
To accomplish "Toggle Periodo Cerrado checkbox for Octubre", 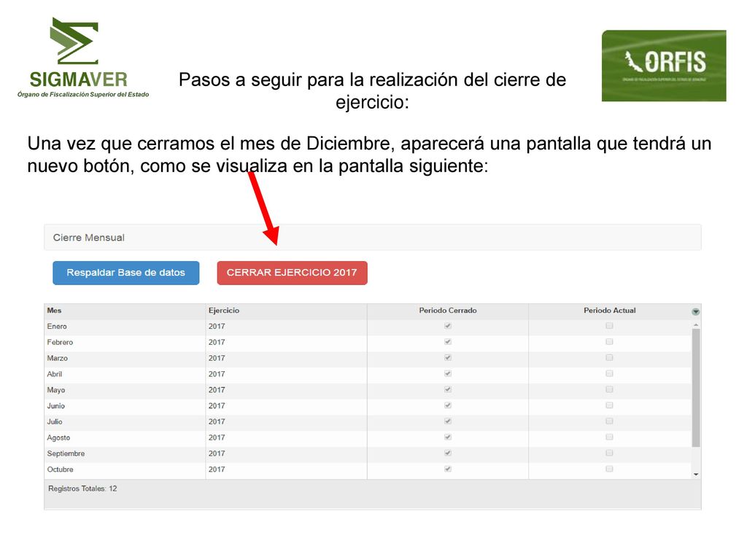I will 448,469.
